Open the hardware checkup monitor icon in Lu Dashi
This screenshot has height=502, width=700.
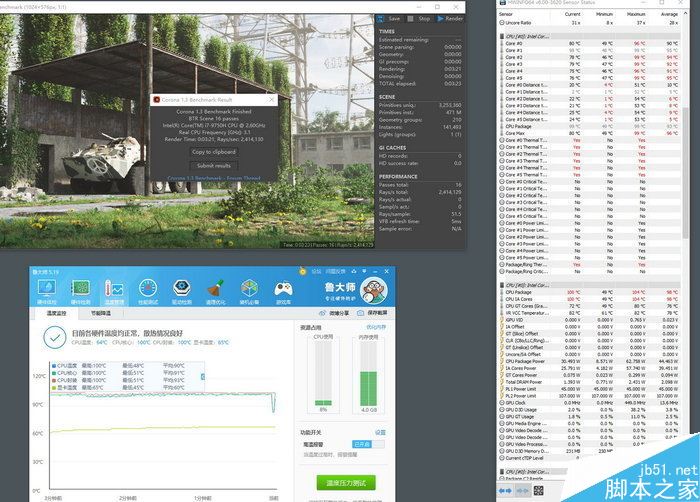[46, 289]
